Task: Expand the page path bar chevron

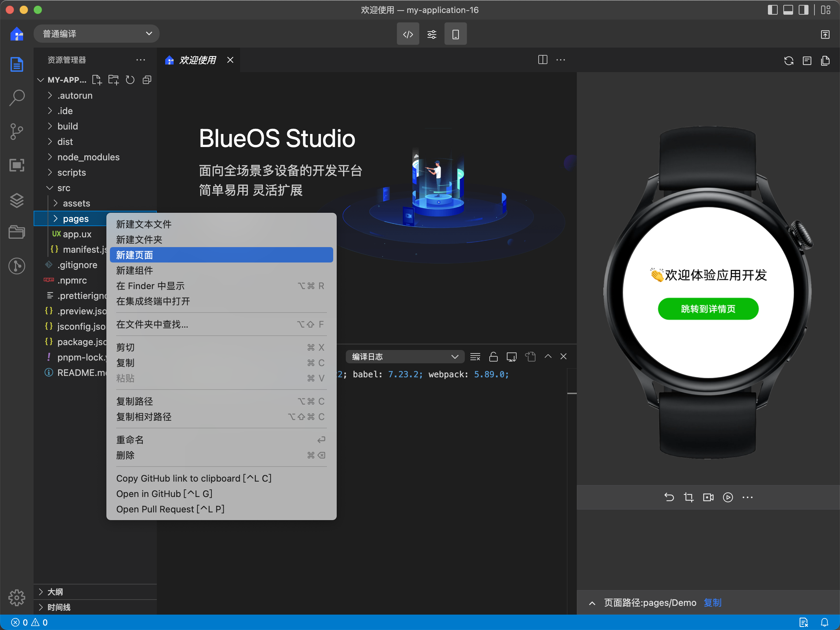Action: click(592, 603)
